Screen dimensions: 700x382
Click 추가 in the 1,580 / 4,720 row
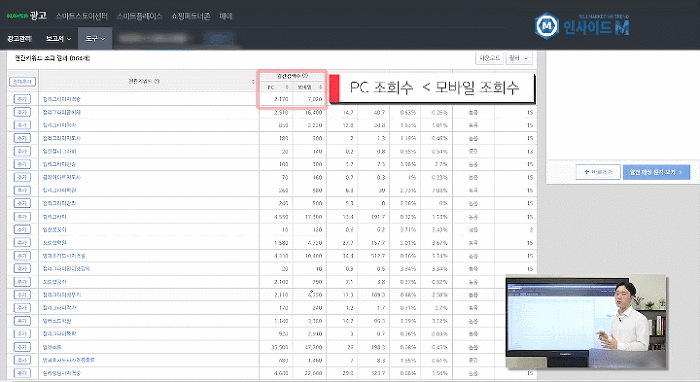(x=22, y=242)
